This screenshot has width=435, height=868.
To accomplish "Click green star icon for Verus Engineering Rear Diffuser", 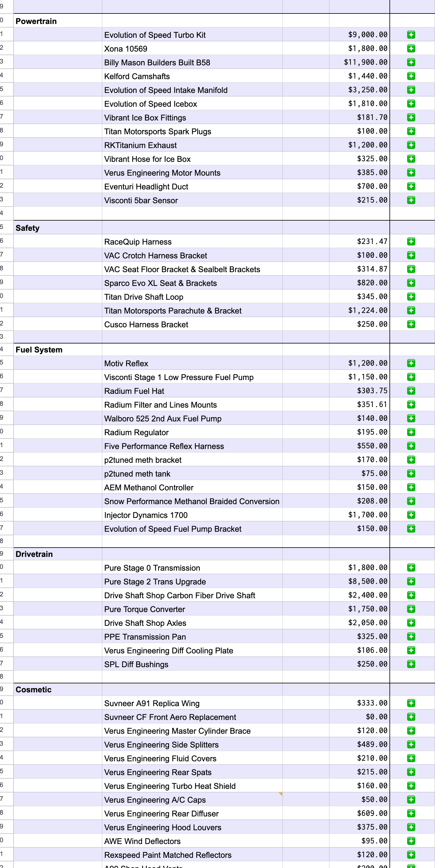I will pyautogui.click(x=411, y=814).
